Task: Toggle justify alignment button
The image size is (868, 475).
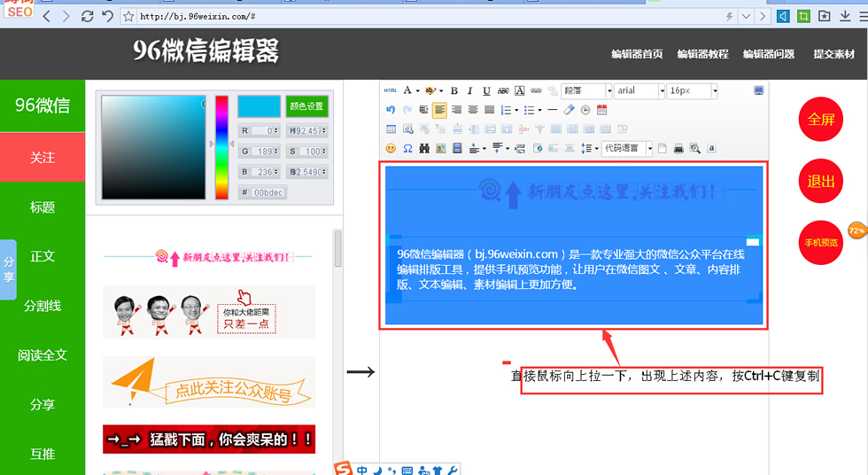Action: pos(489,110)
